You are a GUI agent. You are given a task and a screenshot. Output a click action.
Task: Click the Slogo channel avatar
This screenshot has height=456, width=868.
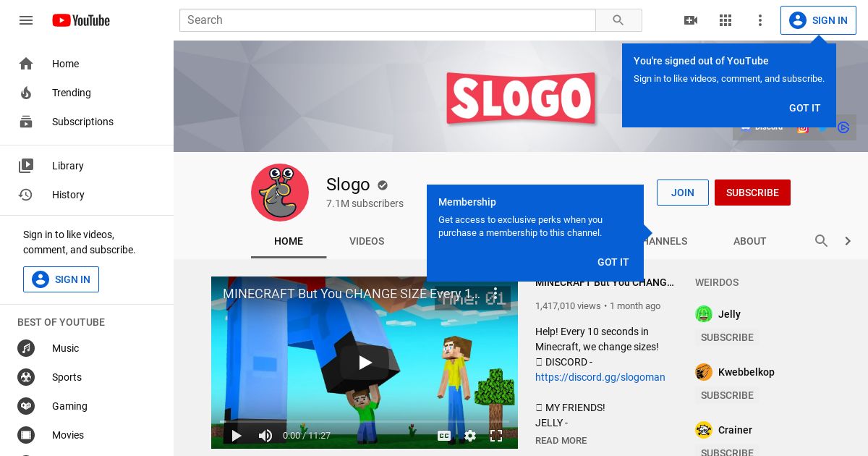(280, 193)
